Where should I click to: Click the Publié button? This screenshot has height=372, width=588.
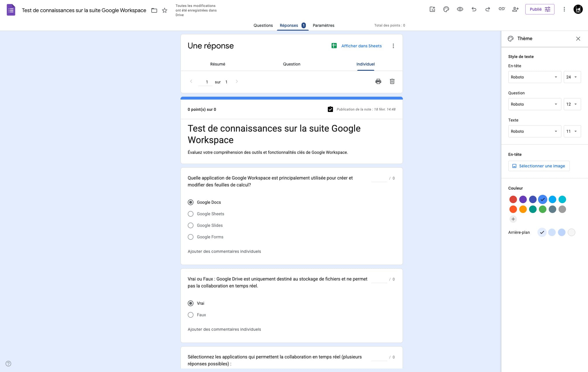540,9
